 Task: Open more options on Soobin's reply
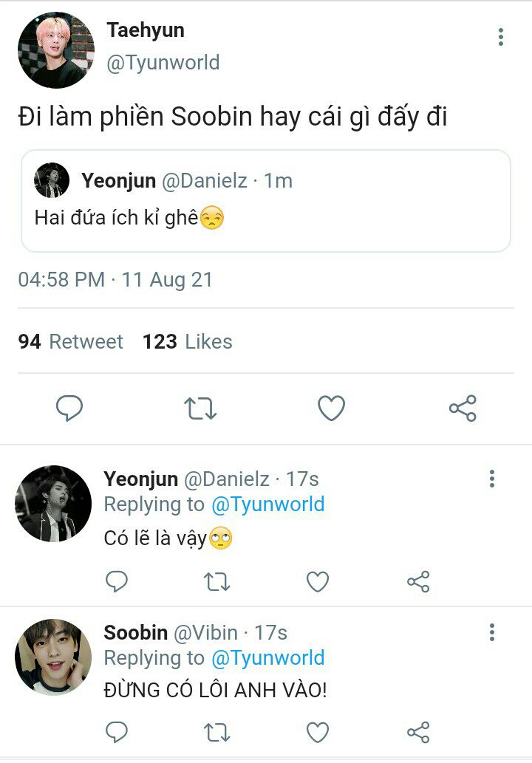click(491, 632)
